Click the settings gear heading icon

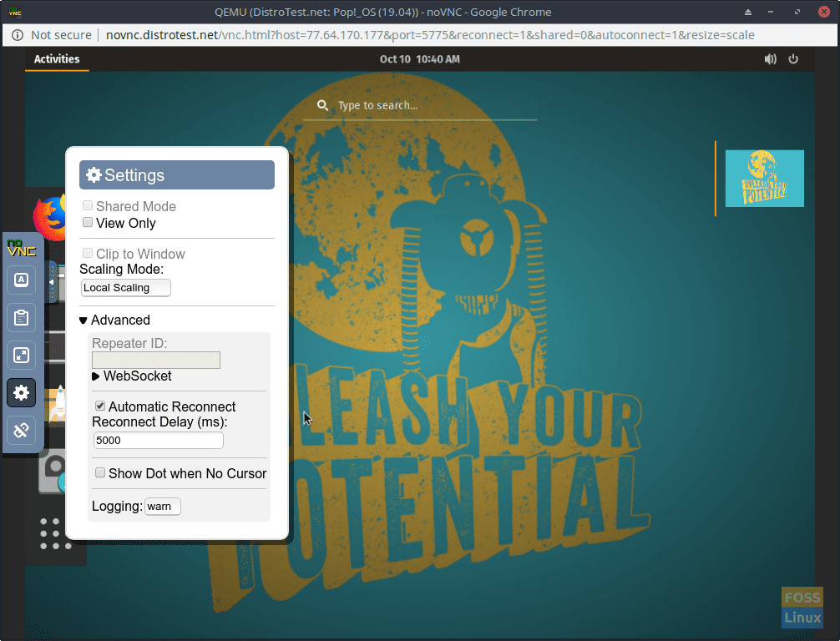pyautogui.click(x=94, y=174)
